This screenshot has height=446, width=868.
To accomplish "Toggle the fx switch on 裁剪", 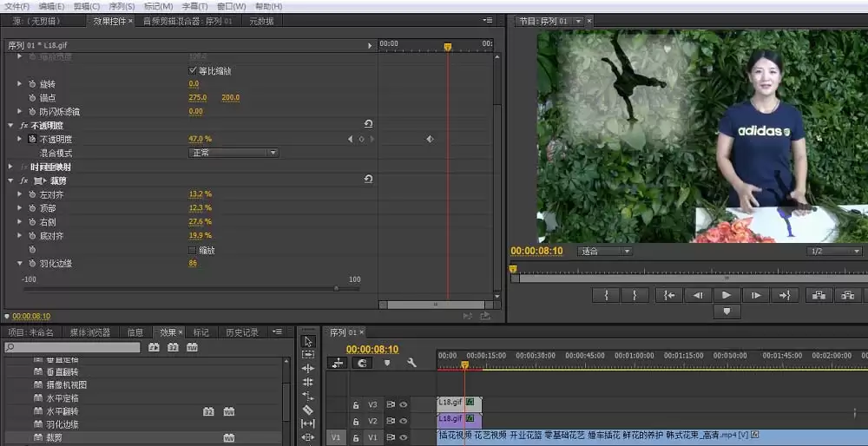I will tap(23, 180).
